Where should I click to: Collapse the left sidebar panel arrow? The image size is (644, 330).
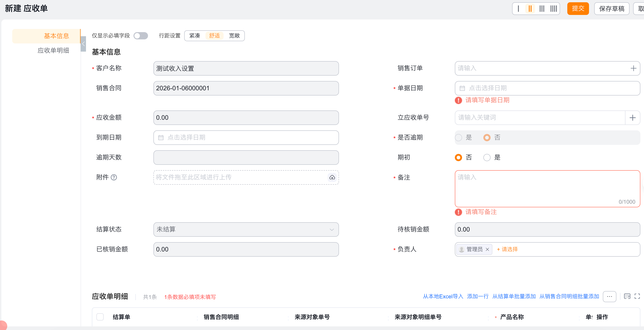pyautogui.click(x=83, y=44)
